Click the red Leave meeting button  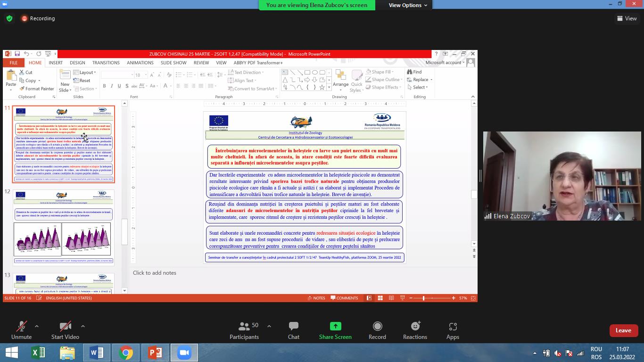623,330
